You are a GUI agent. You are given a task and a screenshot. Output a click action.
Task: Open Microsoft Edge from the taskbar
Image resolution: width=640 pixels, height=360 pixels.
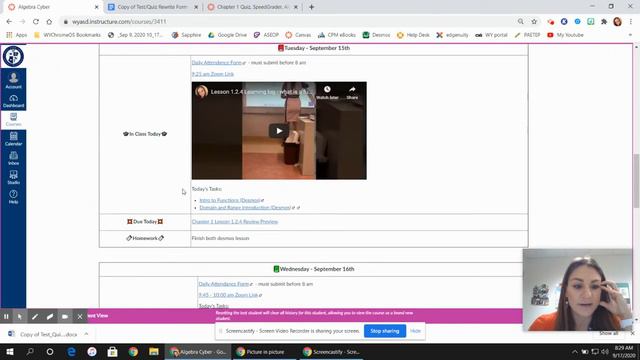71,351
